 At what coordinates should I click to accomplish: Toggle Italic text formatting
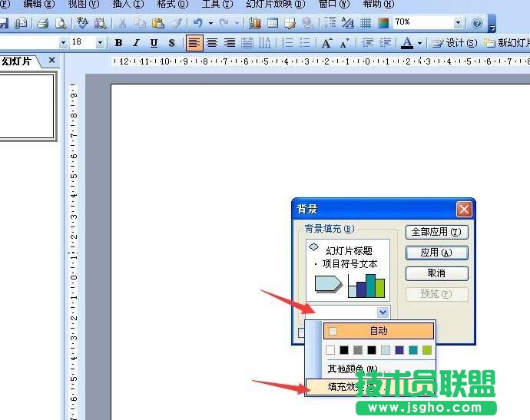click(x=136, y=43)
